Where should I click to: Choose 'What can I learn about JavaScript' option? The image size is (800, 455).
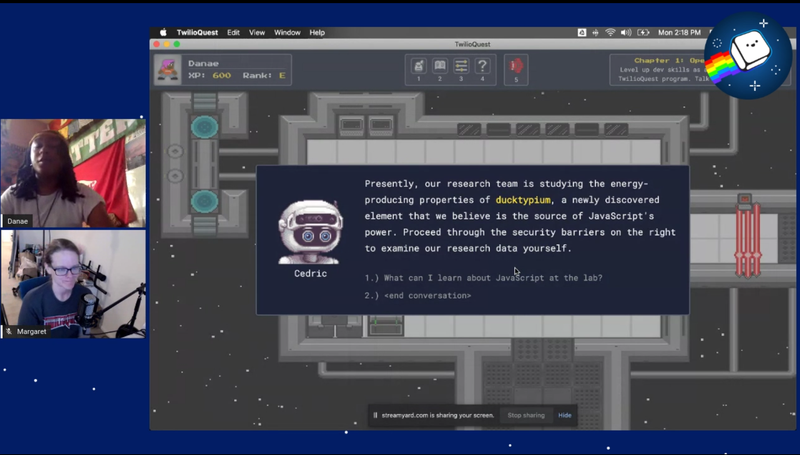tap(483, 278)
